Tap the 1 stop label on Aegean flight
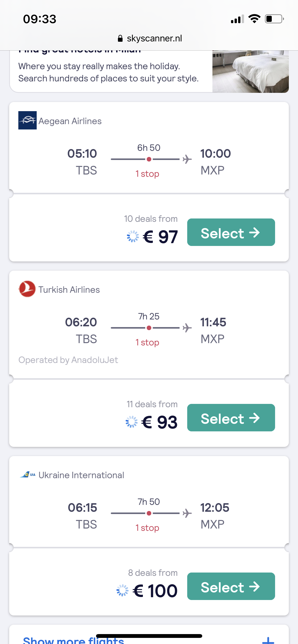 [x=147, y=174]
